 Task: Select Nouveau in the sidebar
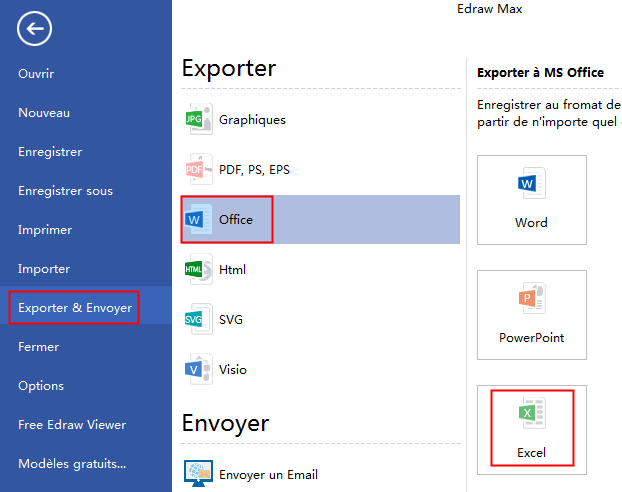coord(44,113)
